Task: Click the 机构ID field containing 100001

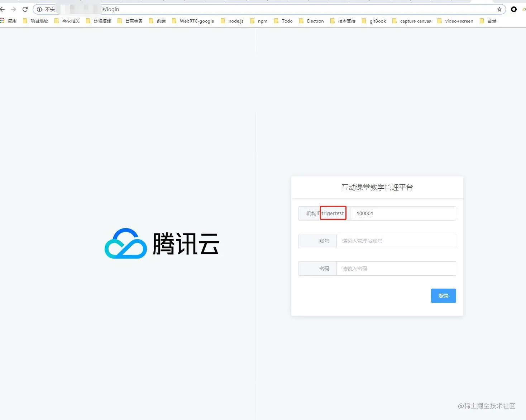Action: [403, 213]
